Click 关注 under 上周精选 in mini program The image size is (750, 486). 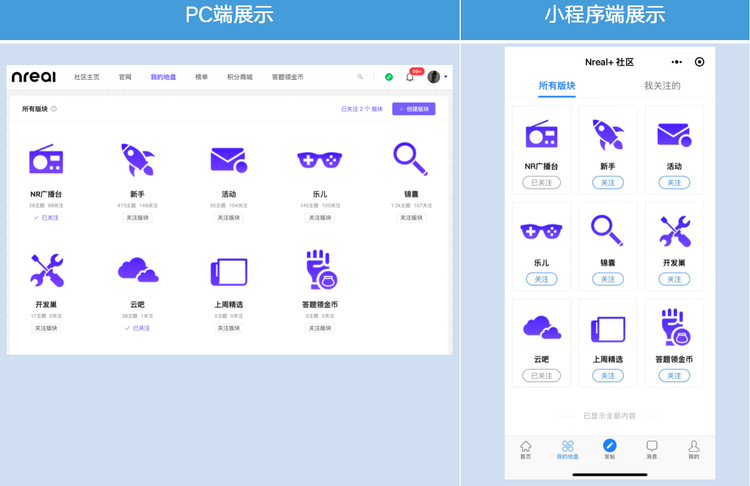click(608, 376)
